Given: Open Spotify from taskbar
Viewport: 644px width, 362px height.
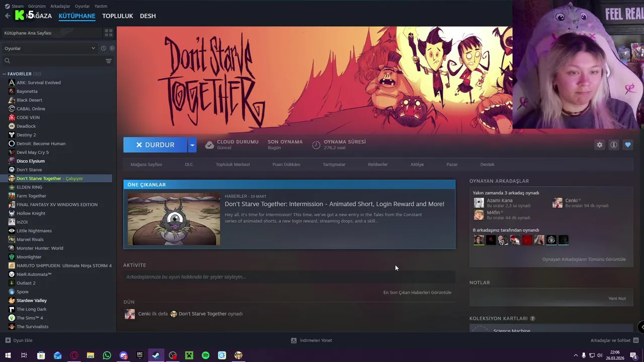Looking at the screenshot, I should 205,355.
